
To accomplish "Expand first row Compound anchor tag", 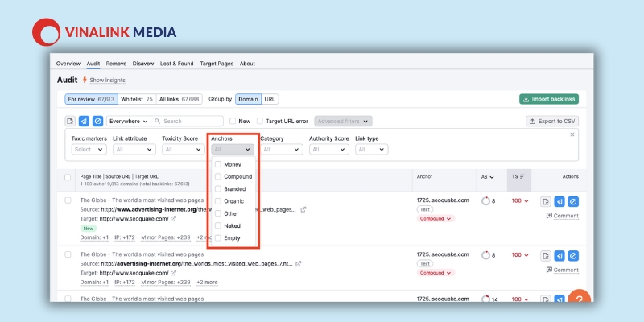I will coord(436,218).
